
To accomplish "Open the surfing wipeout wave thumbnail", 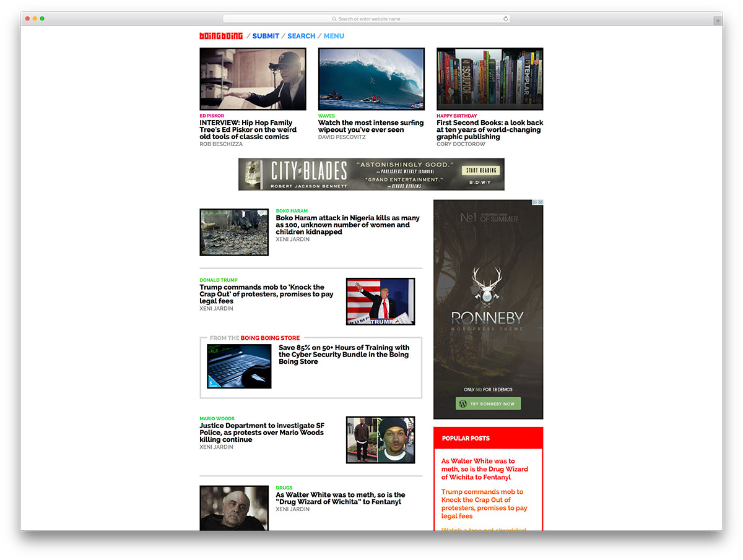I will (371, 79).
